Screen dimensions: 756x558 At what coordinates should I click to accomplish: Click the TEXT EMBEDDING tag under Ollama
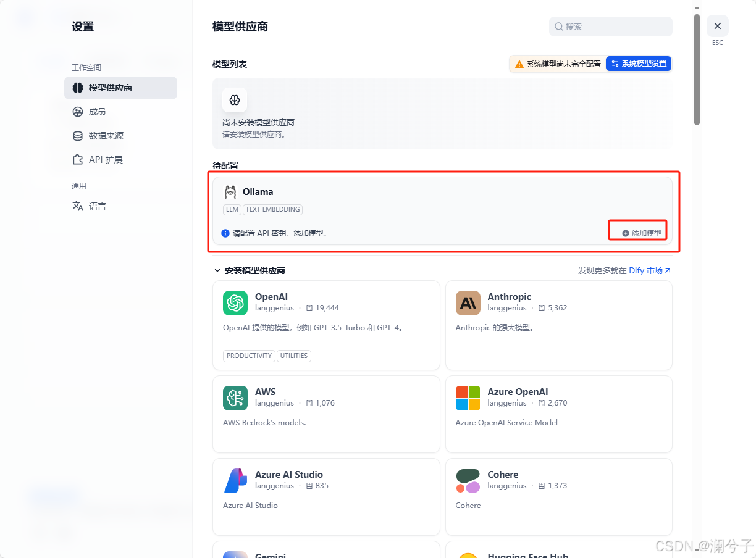[272, 210]
